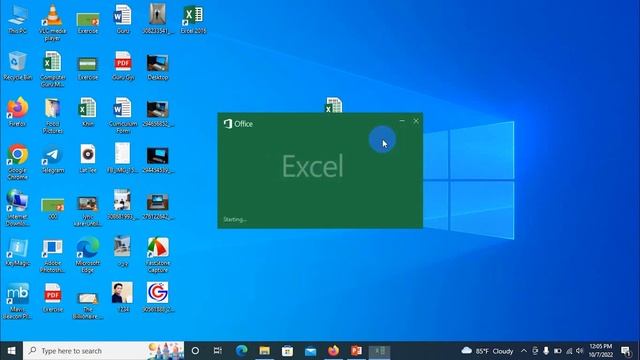Image resolution: width=640 pixels, height=360 pixels.
Task: Launch Google Chrome from the desktop
Action: (x=18, y=162)
